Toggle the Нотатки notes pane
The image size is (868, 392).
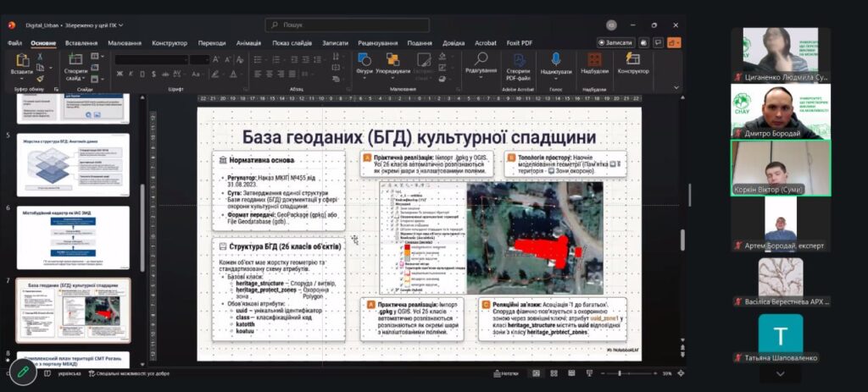pos(505,373)
